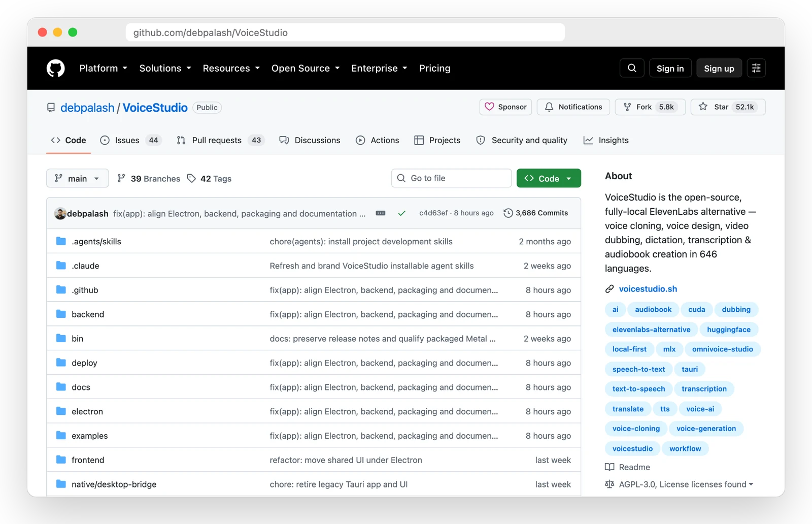Open the electron folder icon

pos(61,411)
